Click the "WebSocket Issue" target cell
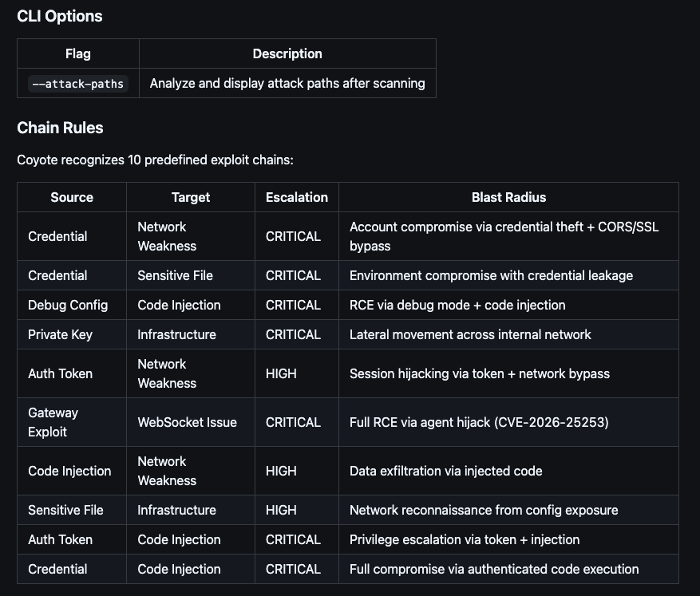This screenshot has height=596, width=700. pos(187,422)
